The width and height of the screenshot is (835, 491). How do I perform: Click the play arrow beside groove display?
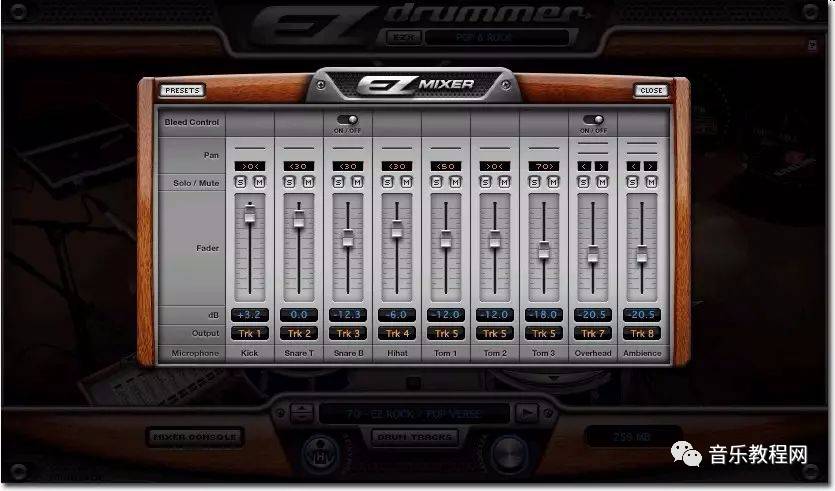click(527, 413)
